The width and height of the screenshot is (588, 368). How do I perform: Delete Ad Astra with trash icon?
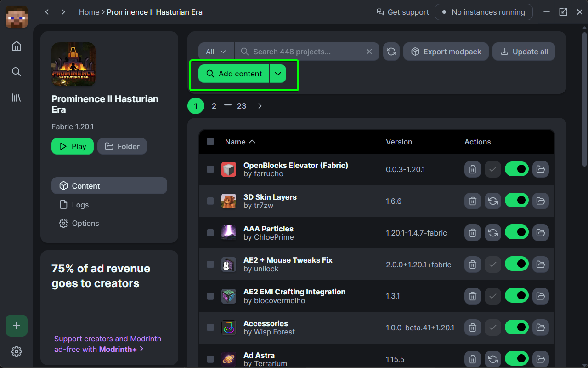point(472,359)
